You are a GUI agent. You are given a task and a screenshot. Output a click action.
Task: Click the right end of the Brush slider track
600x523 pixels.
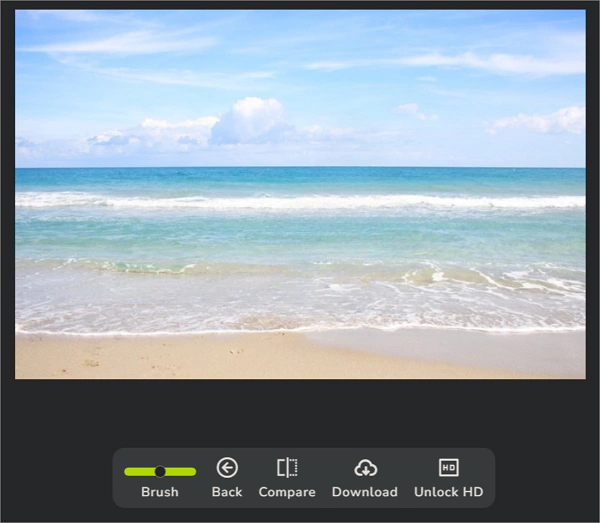pos(192,472)
